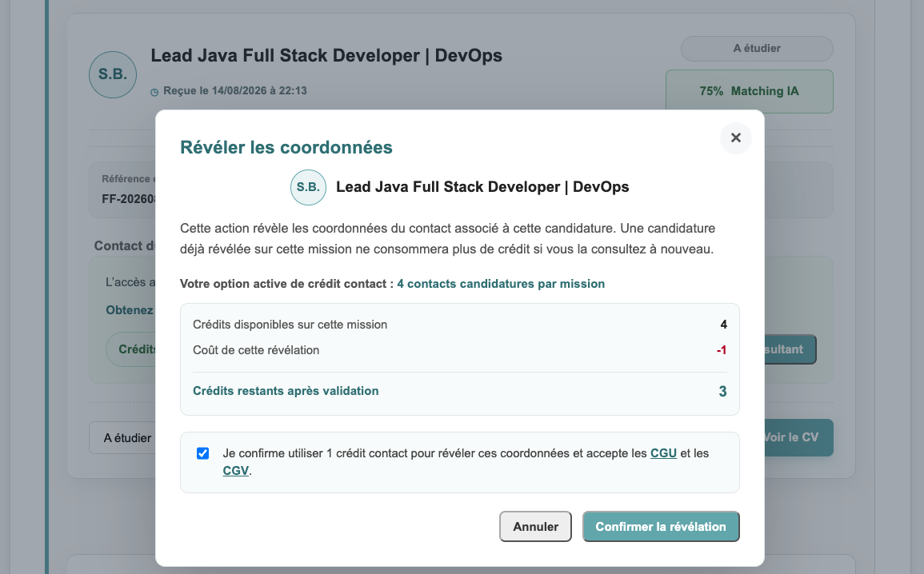
Task: Click the "Reçue le 14/08/2026 à 22:13" text
Action: pos(235,90)
